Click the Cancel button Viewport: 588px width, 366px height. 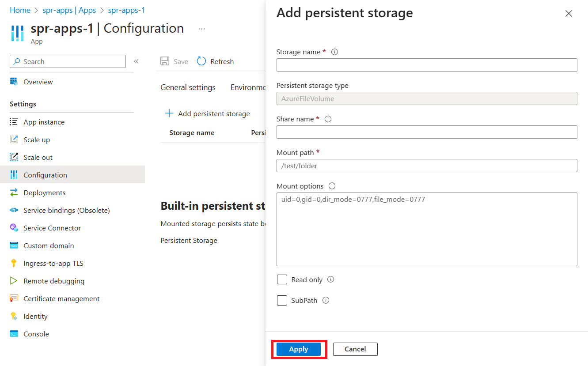tap(355, 349)
